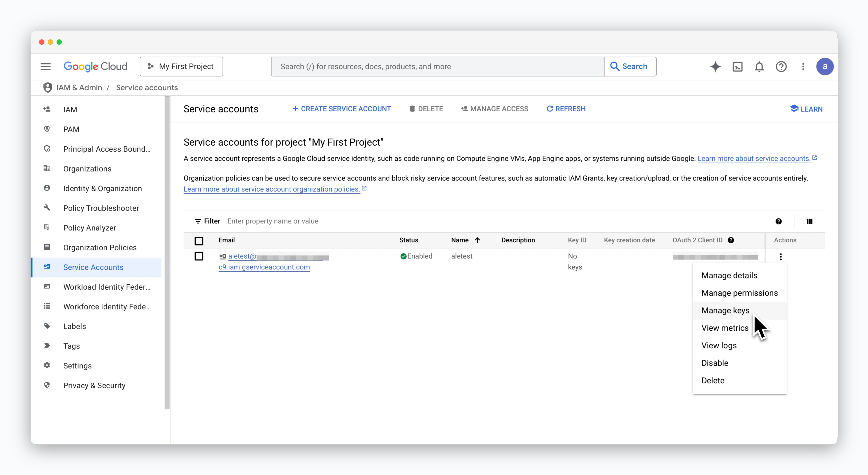Image resolution: width=868 pixels, height=475 pixels.
Task: Focus the top resource search field
Action: click(437, 66)
